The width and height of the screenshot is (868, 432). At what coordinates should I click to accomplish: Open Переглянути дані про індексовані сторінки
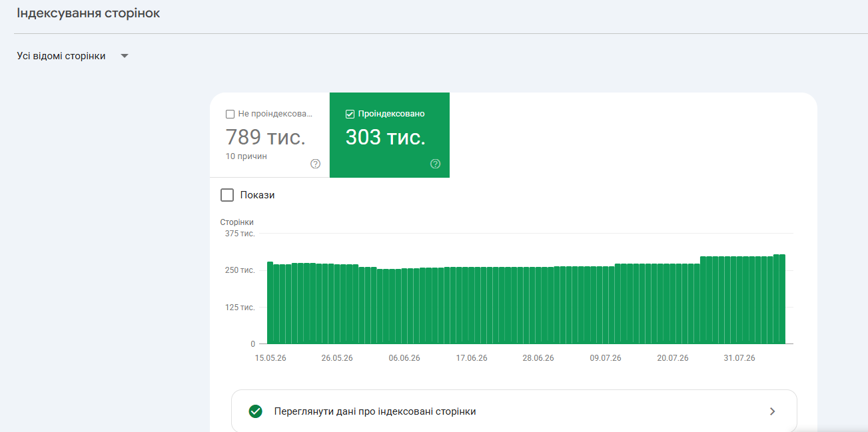coord(514,411)
